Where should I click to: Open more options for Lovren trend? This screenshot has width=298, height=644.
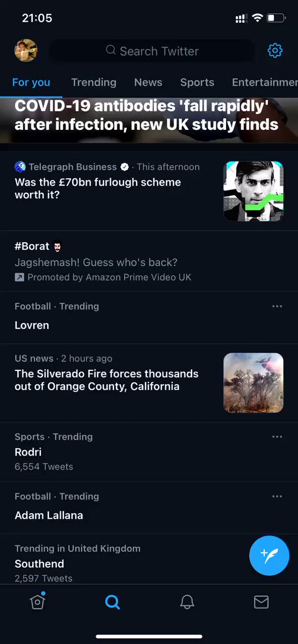coord(277,306)
